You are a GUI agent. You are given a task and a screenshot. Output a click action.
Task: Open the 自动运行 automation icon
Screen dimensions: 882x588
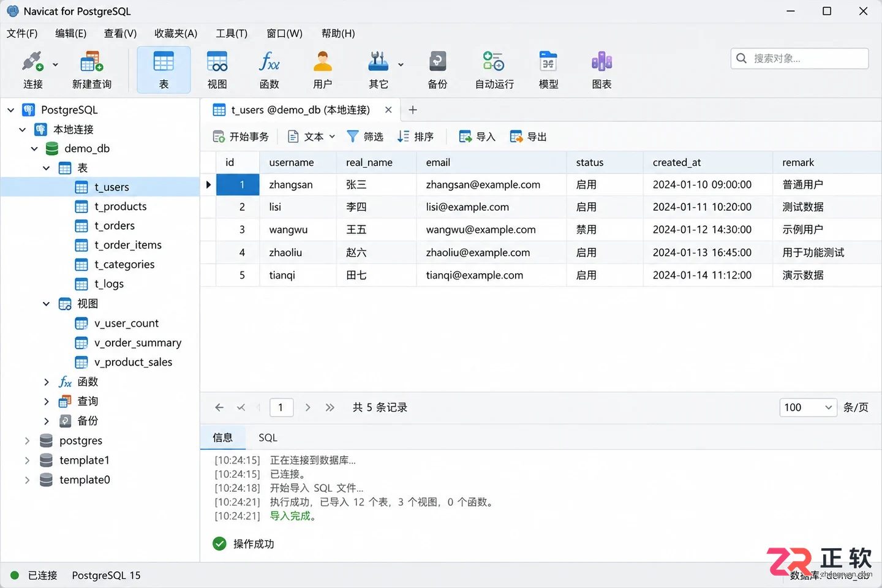(494, 70)
